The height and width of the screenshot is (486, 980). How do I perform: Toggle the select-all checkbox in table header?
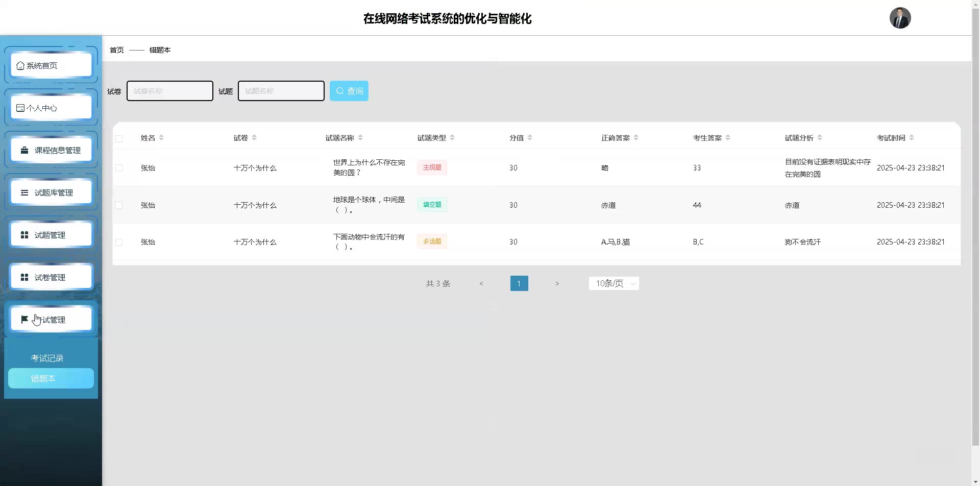click(119, 139)
